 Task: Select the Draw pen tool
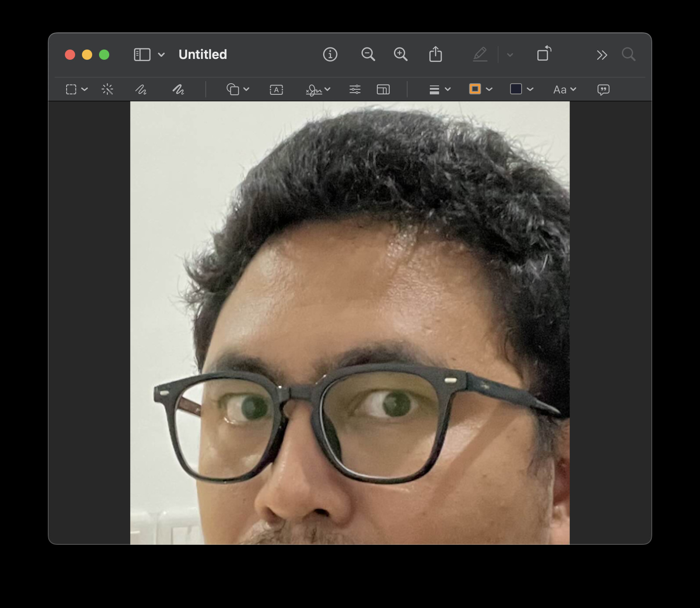[178, 89]
